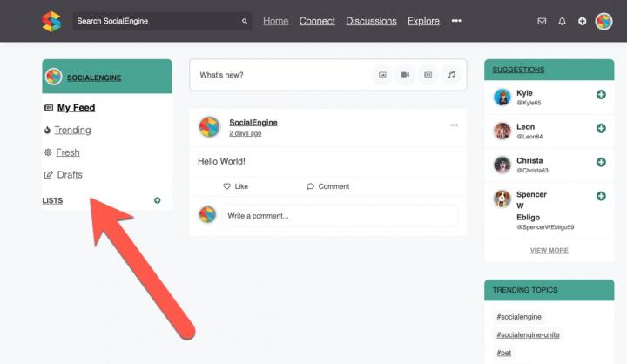Viewport: 627px width, 364px height.
Task: Open the Hello World post options menu
Action: pos(455,125)
